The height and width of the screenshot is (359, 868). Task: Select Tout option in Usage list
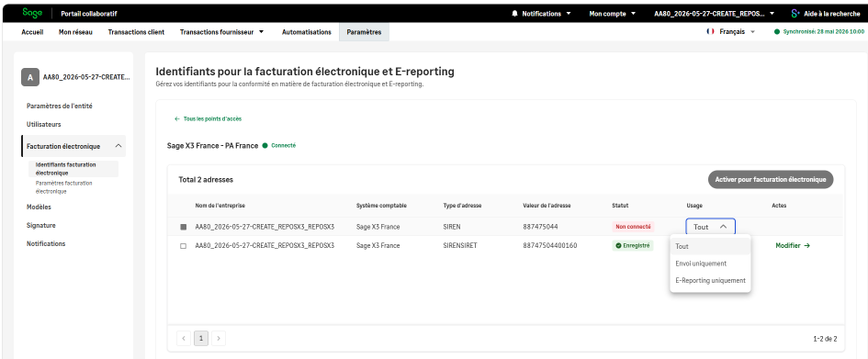[x=710, y=247]
